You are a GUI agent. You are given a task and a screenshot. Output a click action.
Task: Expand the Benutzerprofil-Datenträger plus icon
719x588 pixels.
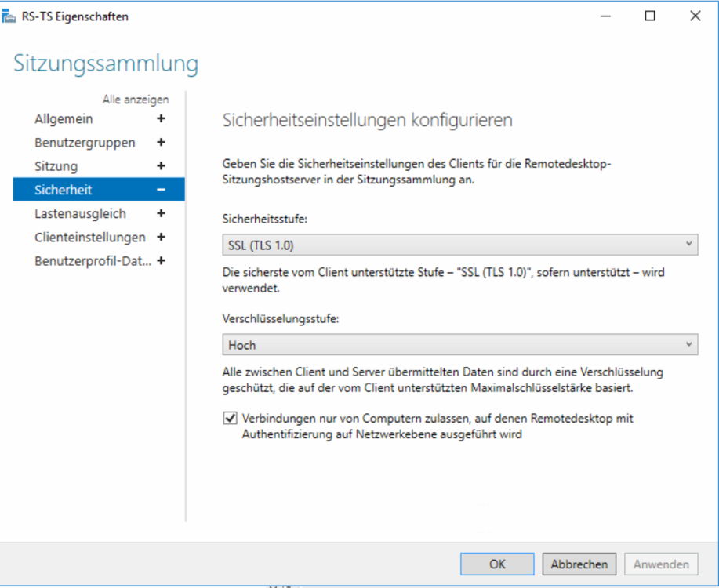click(162, 261)
